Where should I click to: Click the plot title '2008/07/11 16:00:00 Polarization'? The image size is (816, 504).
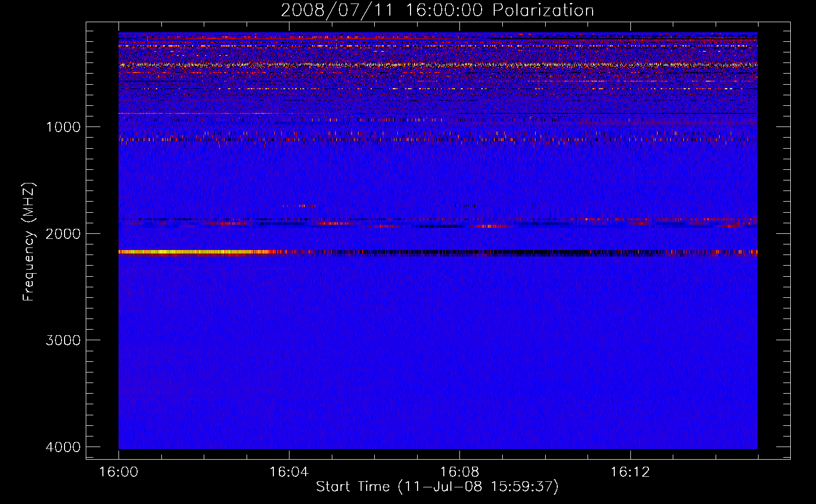coord(437,11)
